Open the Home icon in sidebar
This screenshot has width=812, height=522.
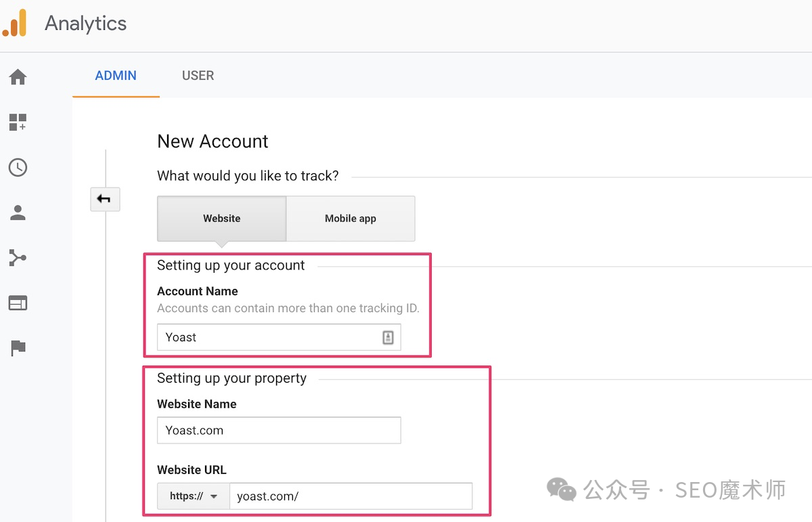18,77
